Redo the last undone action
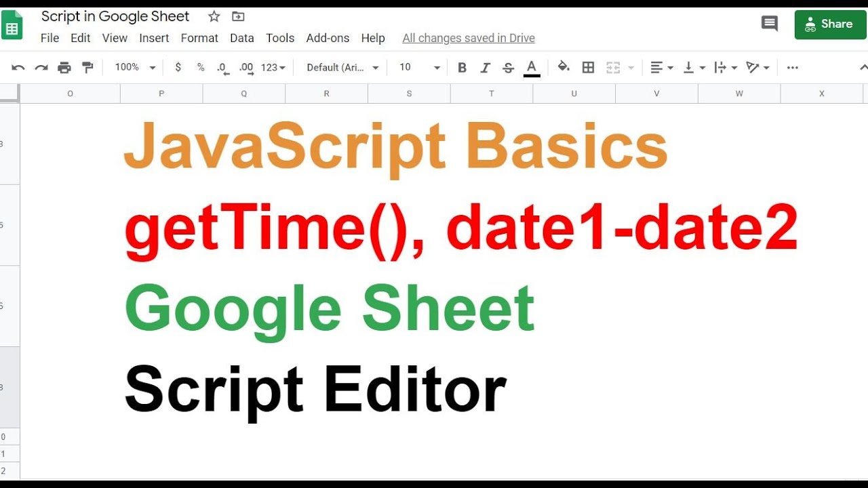Screen dimensions: 868x488 tap(41, 67)
